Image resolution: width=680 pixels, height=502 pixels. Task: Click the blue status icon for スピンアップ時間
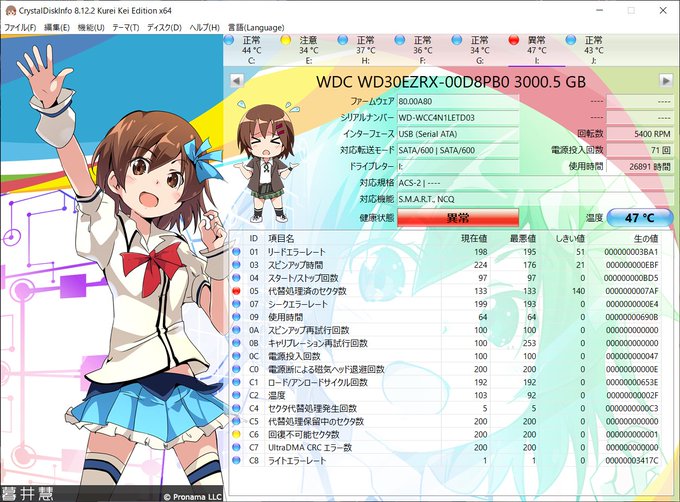[x=236, y=265]
